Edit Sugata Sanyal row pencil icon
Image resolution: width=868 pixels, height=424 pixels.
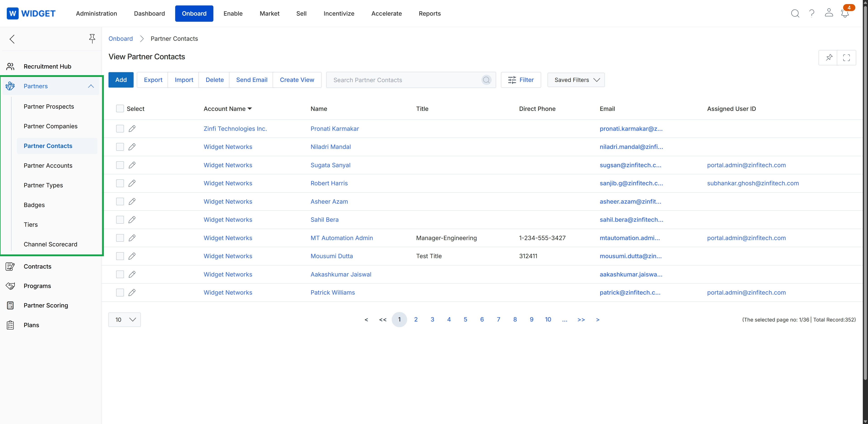coord(132,165)
